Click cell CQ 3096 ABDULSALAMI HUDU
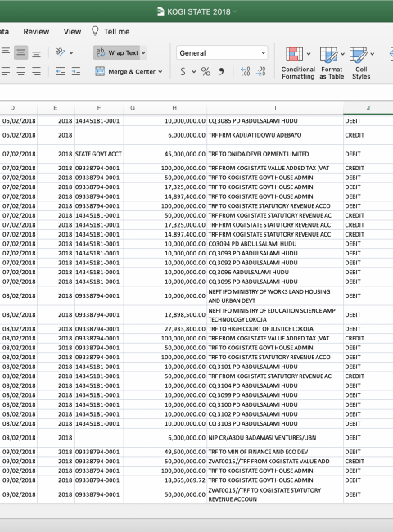The height and width of the screenshot is (532, 393). pos(275,272)
